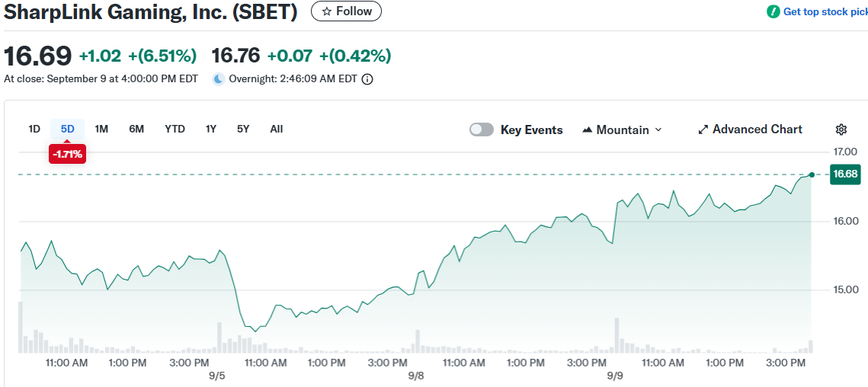Click the 9/5 date label
The width and height of the screenshot is (868, 387).
tap(218, 376)
